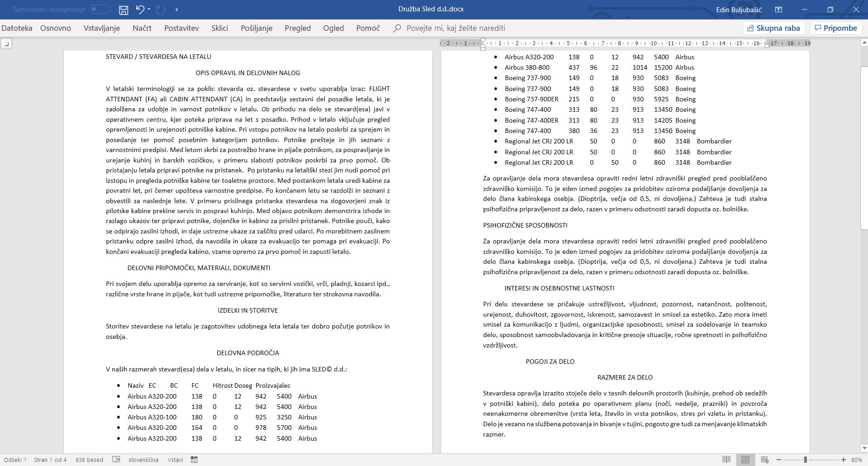Open the Postavitev ribbon tab
Image resolution: width=868 pixels, height=466 pixels.
182,28
